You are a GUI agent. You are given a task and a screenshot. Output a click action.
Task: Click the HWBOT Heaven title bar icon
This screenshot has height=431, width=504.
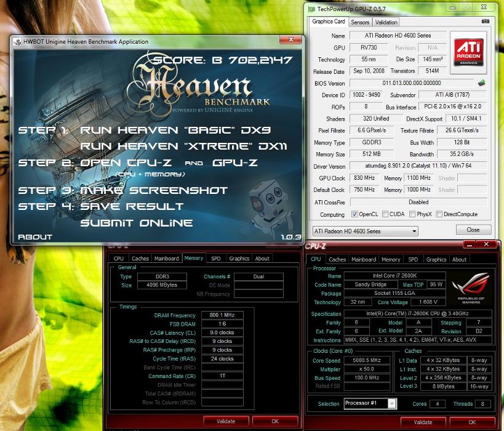point(18,42)
